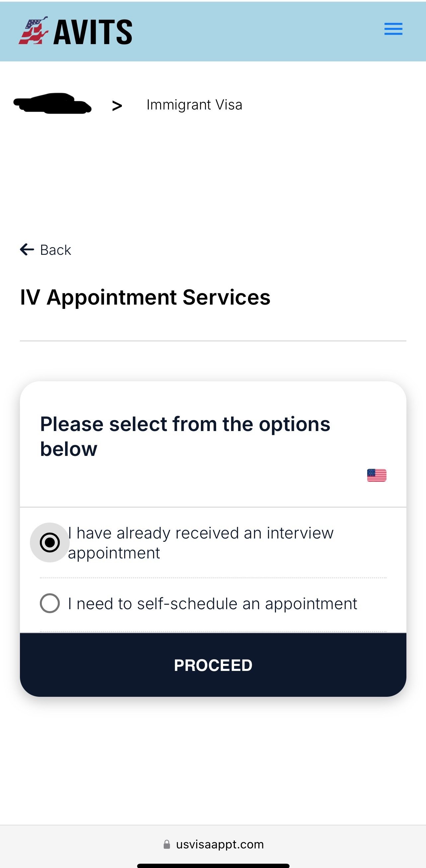Go back using the Back link text
The height and width of the screenshot is (868, 426).
56,250
